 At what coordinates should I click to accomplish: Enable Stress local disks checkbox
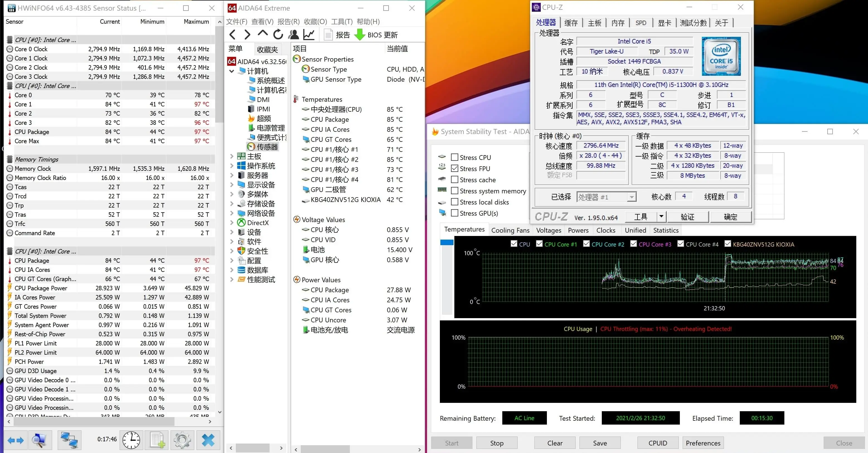pyautogui.click(x=455, y=202)
